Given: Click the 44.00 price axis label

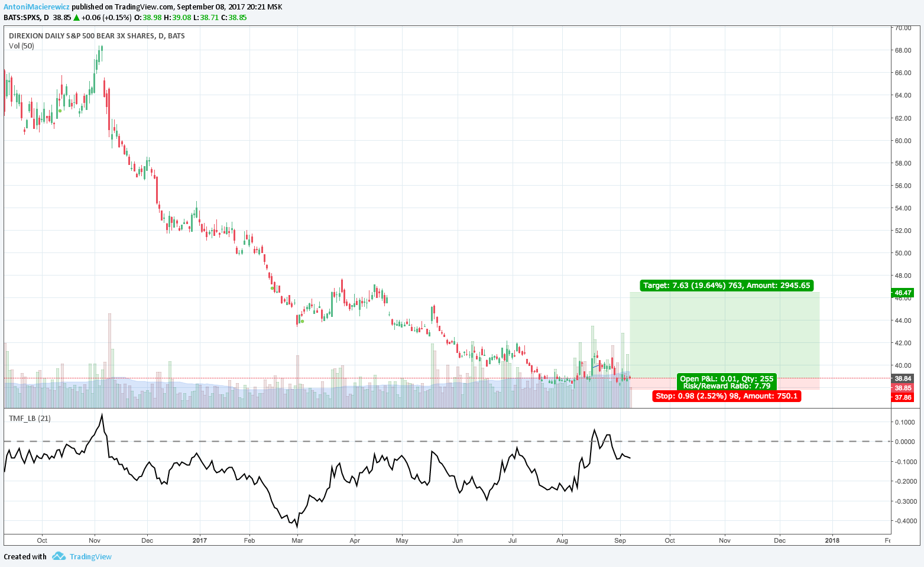Looking at the screenshot, I should [x=903, y=320].
